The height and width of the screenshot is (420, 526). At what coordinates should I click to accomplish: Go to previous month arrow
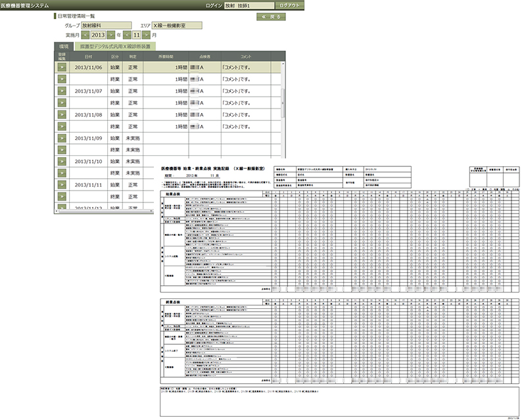click(x=127, y=35)
